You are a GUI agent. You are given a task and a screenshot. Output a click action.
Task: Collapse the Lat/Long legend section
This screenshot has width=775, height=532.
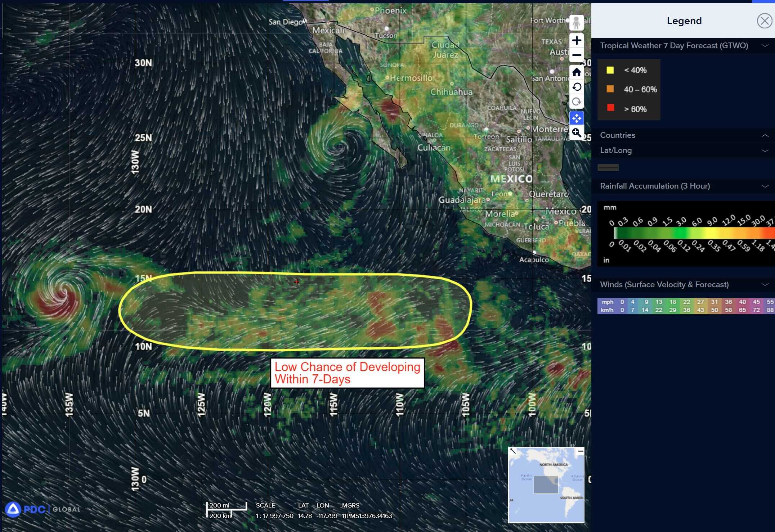click(765, 151)
